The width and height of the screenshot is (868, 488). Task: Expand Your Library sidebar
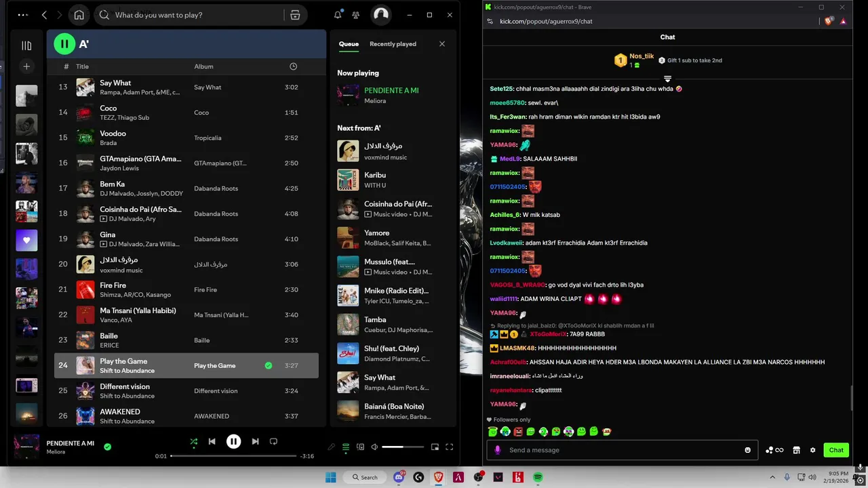(26, 45)
